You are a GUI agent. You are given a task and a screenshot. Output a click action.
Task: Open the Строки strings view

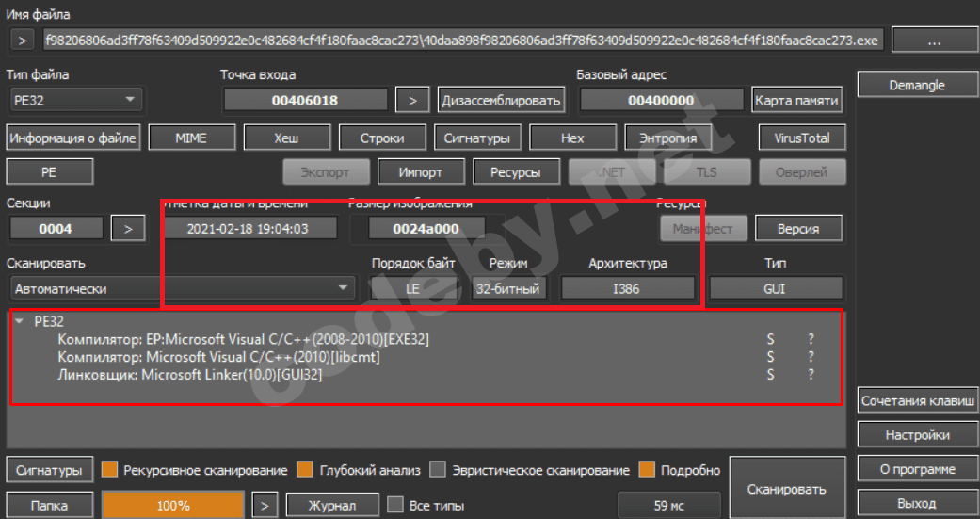[382, 138]
